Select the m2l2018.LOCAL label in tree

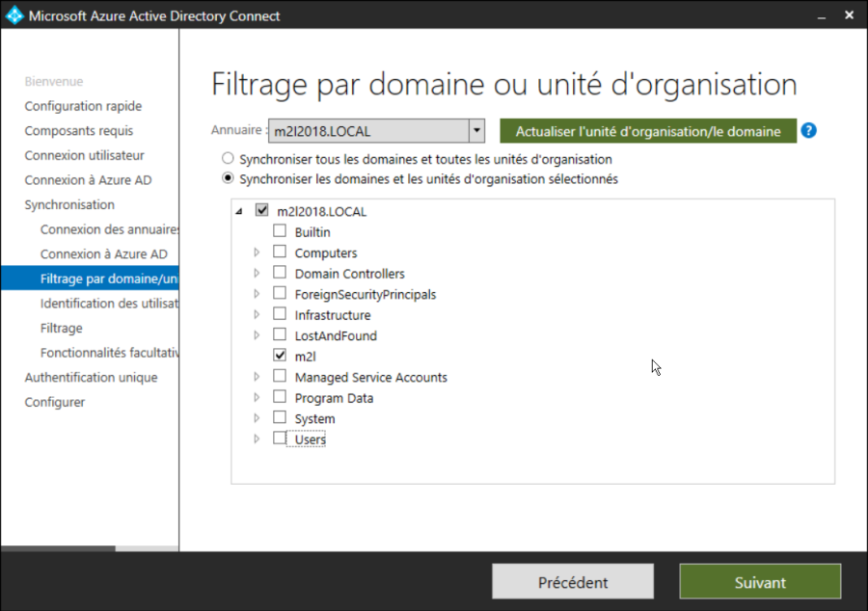click(x=321, y=212)
